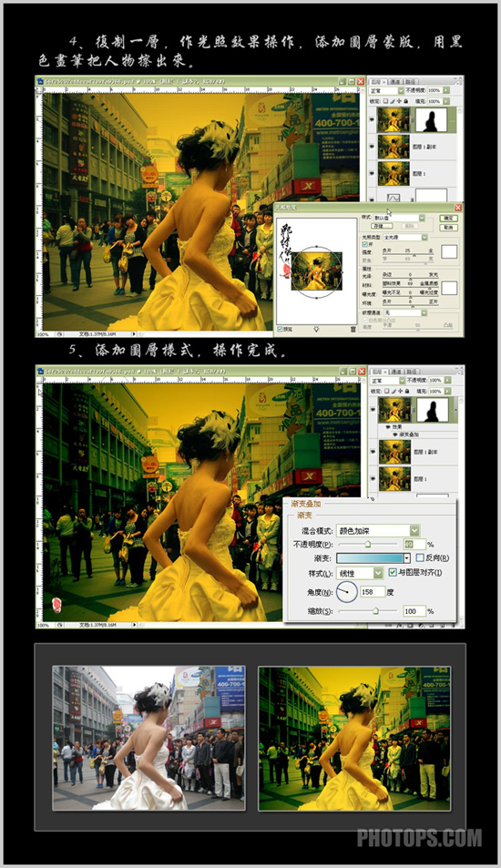Click the scale field showing 100
This screenshot has height=868, width=501.
point(414,611)
